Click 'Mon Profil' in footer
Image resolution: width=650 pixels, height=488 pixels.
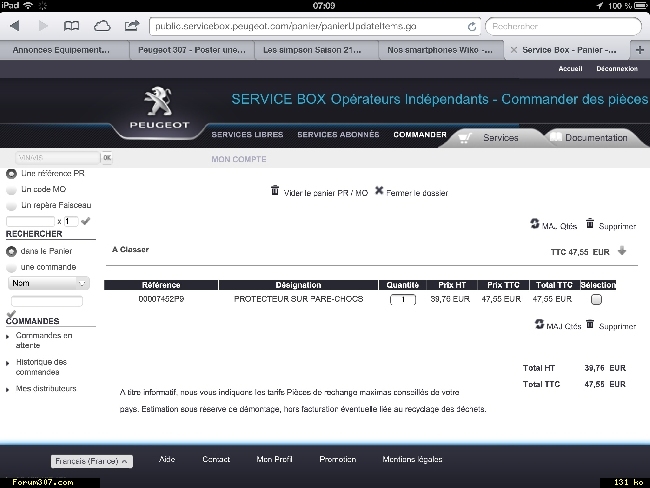point(274,459)
